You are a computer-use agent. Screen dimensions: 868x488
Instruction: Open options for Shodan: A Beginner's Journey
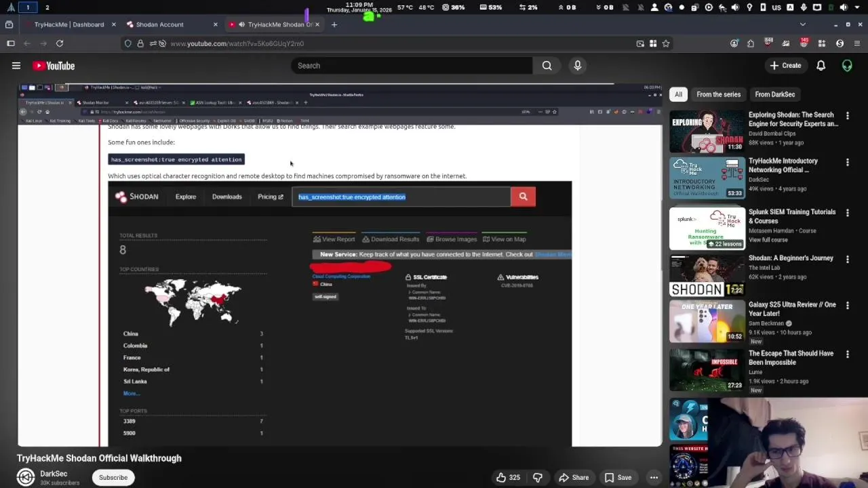click(x=847, y=259)
